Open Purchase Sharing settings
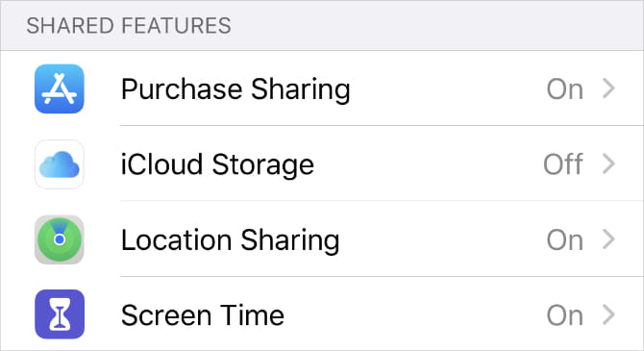This screenshot has width=644, height=351. [322, 88]
